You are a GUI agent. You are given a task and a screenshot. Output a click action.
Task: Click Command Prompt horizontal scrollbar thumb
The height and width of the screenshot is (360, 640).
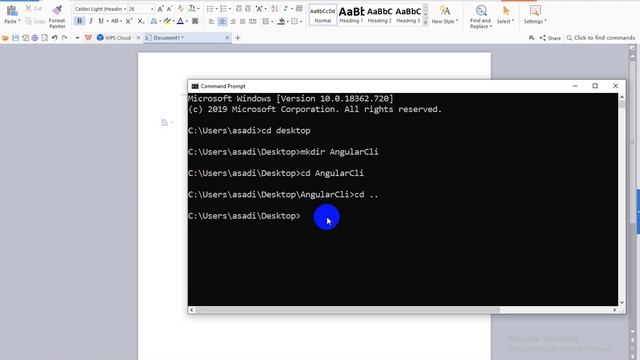348,310
